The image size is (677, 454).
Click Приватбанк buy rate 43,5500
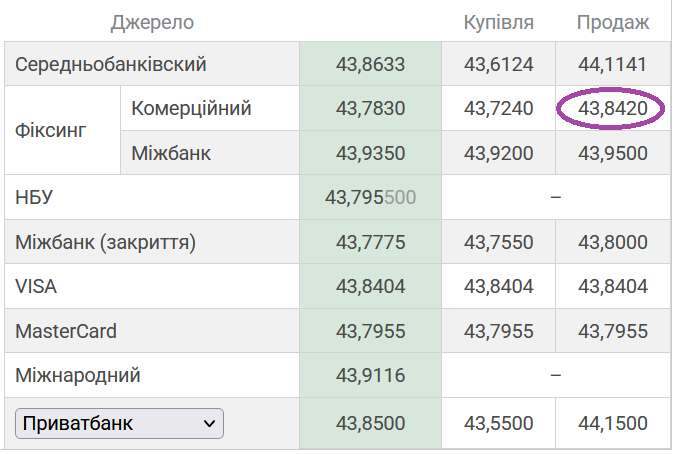coord(498,424)
